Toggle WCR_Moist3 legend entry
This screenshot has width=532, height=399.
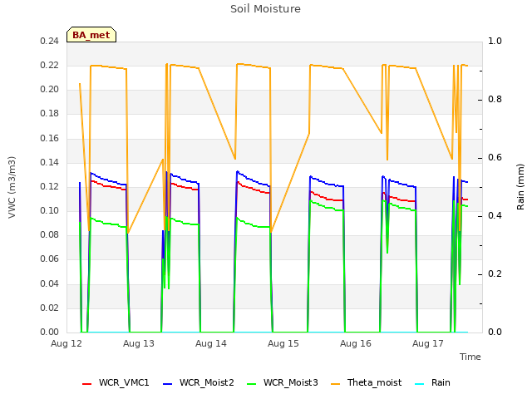pos(283,382)
